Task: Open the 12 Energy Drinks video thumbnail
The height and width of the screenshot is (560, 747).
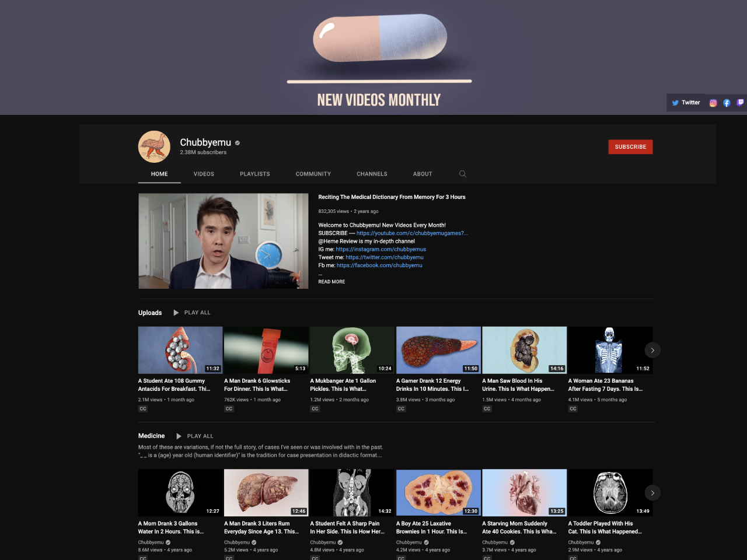Action: 438,350
